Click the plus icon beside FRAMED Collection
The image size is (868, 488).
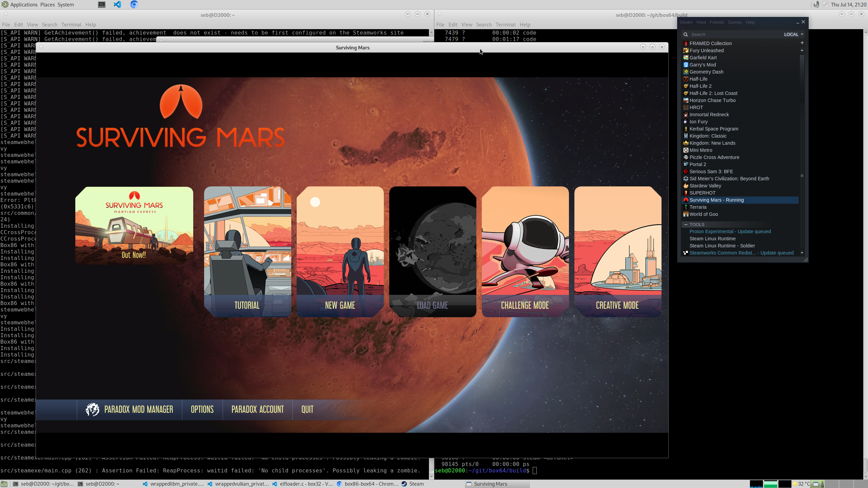point(802,43)
